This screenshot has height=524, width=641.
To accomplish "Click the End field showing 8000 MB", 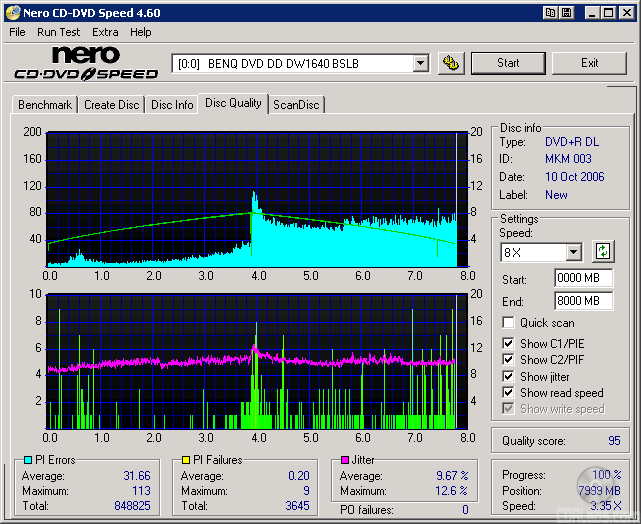I will (x=583, y=300).
